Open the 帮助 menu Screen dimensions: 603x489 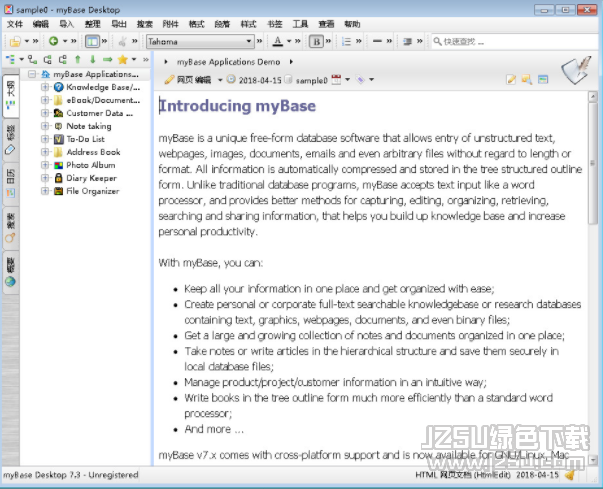point(352,24)
